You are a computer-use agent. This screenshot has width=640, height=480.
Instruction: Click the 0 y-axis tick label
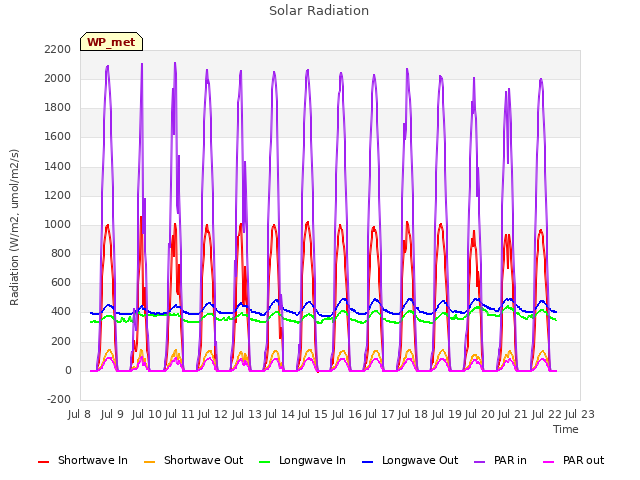tap(68, 371)
